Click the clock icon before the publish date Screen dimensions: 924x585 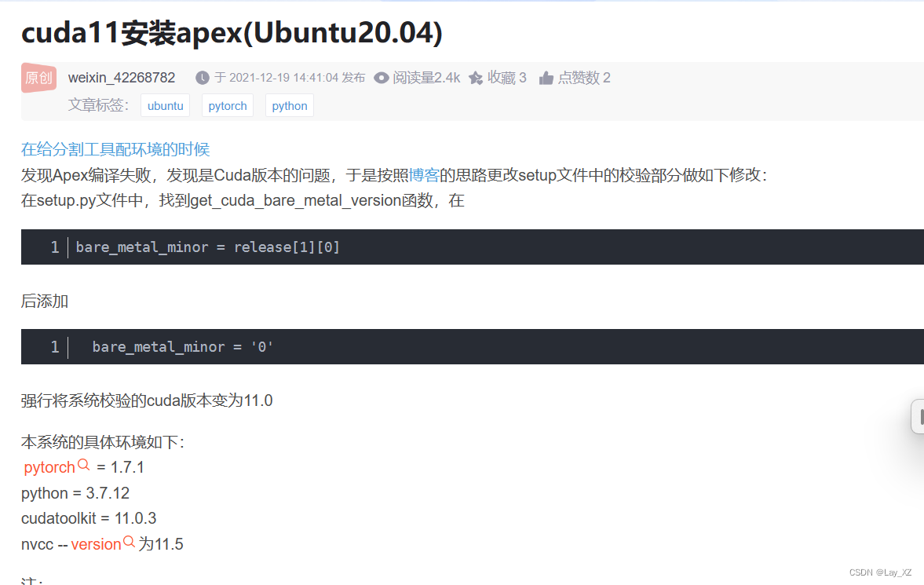point(202,77)
